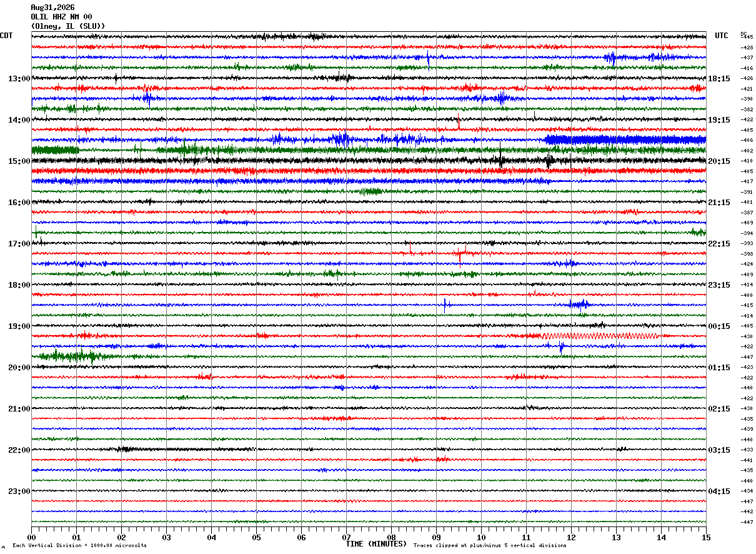This screenshot has width=756, height=554.
Task: Click the 22:00 CDT time label
Action: click(19, 450)
